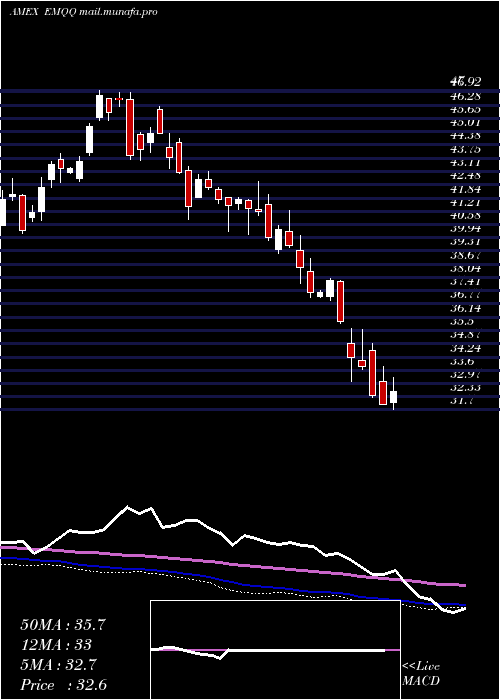
Task: Click the 36.14 price axis label
Action: [465, 308]
